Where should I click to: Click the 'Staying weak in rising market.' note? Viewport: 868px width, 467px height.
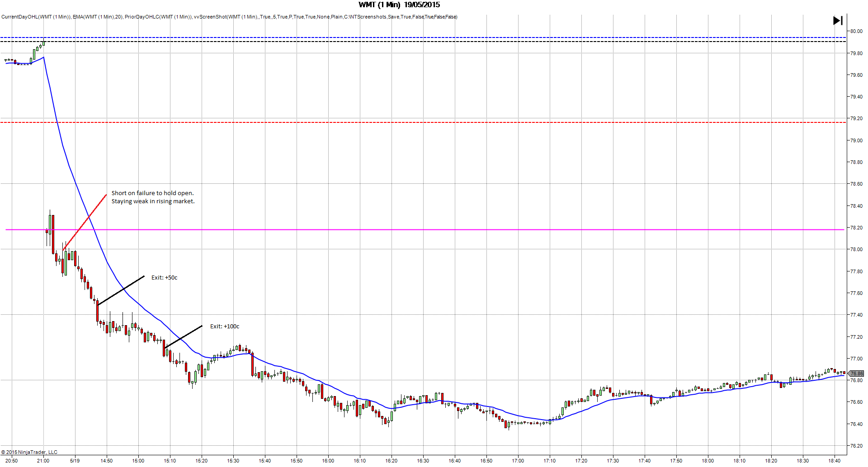pyautogui.click(x=153, y=201)
